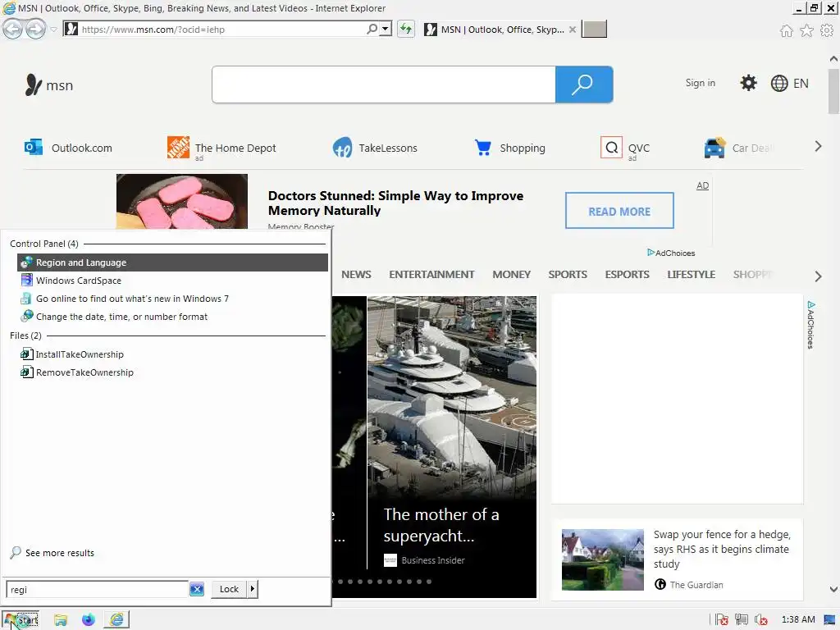This screenshot has width=840, height=630.
Task: Open RemoveTakeOwnership file result
Action: tap(172, 372)
